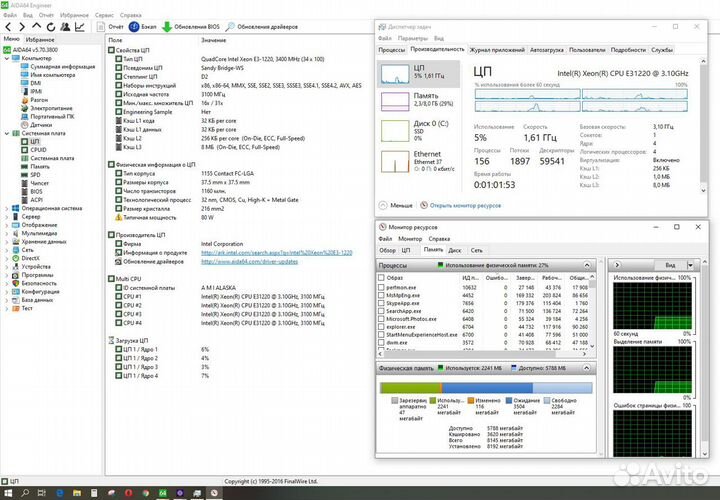Open the Windows Start button
This screenshot has width=720, height=500.
tap(8, 493)
